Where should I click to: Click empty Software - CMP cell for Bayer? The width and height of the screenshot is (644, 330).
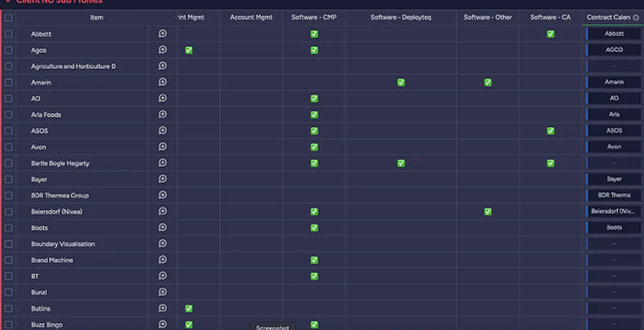tap(314, 179)
